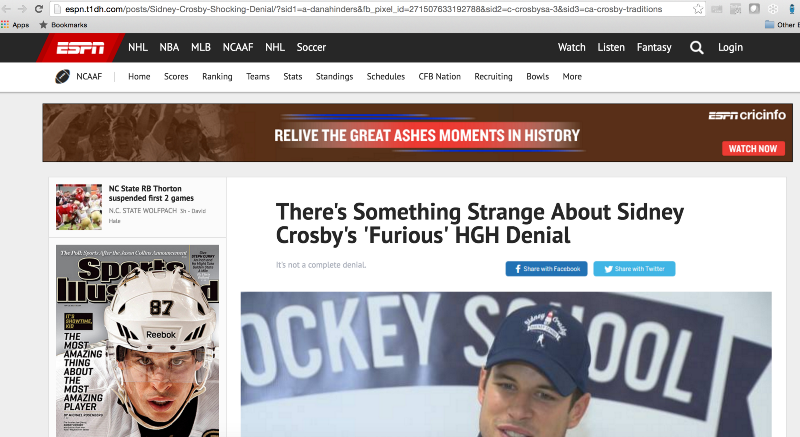Click the blue microphone extension icon

pos(791,9)
